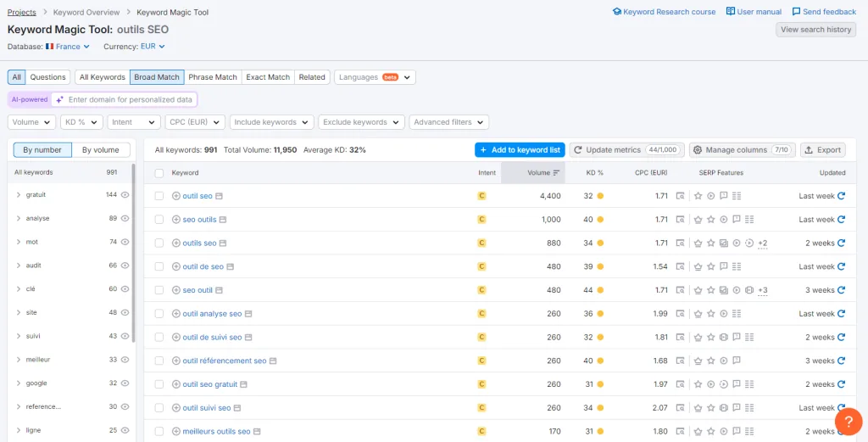
Task: Open the Include keywords dropdown
Action: [x=272, y=122]
